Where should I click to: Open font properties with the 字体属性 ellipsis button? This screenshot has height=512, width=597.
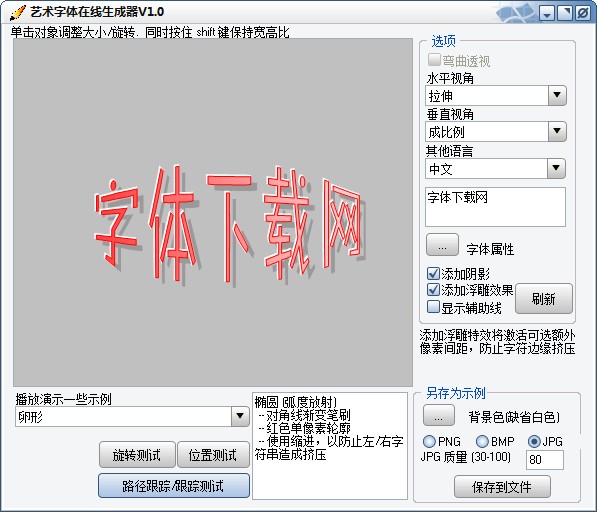[x=442, y=245]
